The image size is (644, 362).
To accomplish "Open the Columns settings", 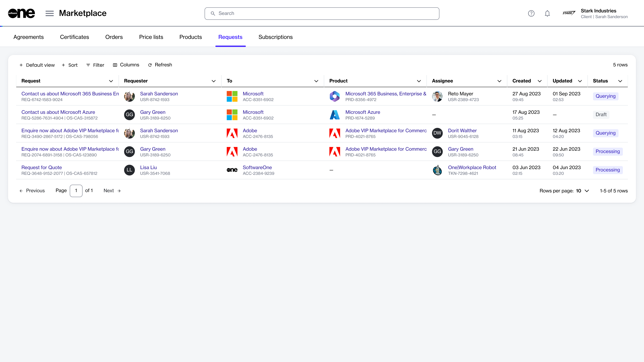I will (126, 65).
